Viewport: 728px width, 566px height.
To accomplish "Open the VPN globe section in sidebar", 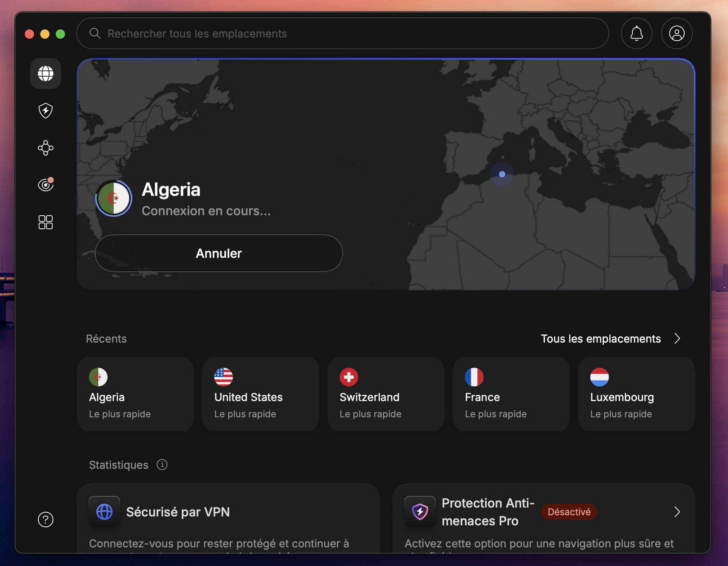I will click(46, 74).
